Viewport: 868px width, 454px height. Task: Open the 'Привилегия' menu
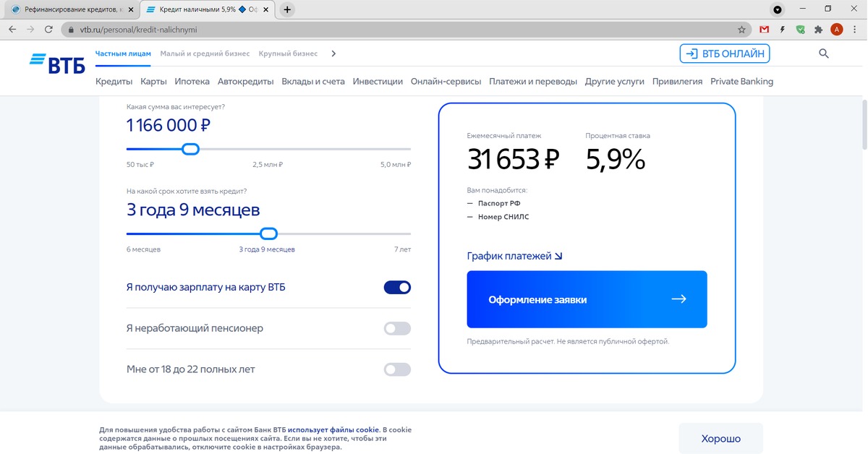click(677, 82)
